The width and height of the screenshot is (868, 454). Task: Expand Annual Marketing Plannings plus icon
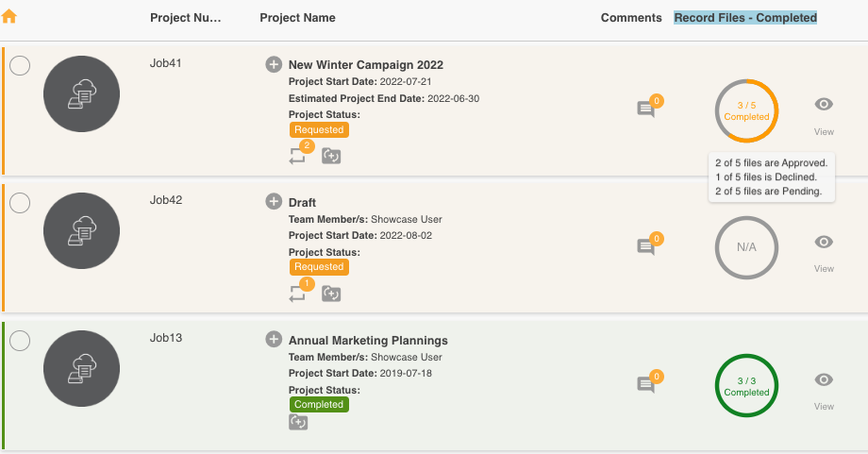[274, 340]
